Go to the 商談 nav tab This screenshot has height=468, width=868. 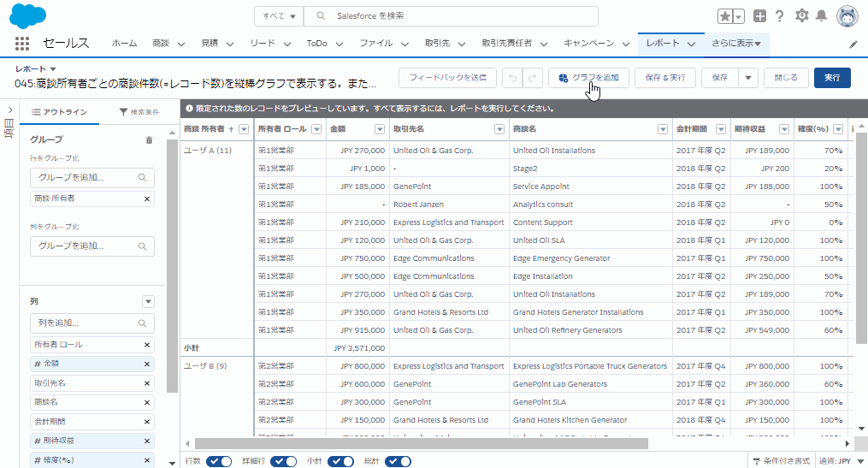pos(161,43)
